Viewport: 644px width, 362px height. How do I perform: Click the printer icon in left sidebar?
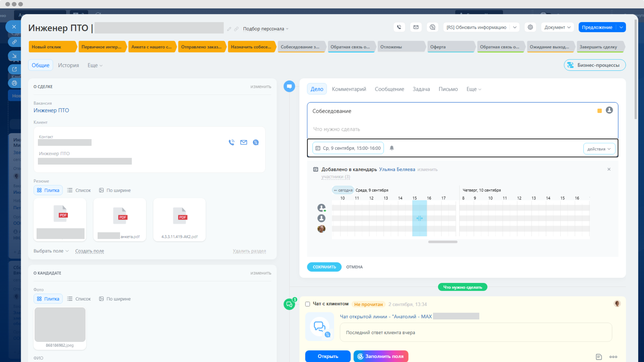point(14,83)
